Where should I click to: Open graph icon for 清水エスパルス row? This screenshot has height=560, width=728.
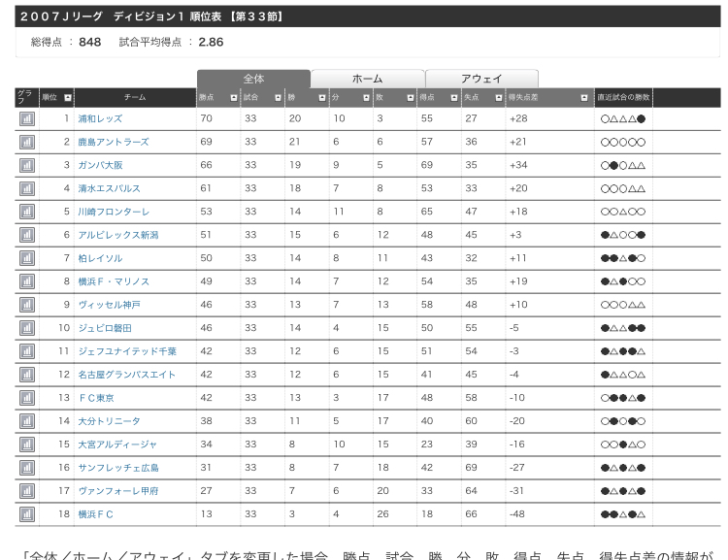(27, 188)
